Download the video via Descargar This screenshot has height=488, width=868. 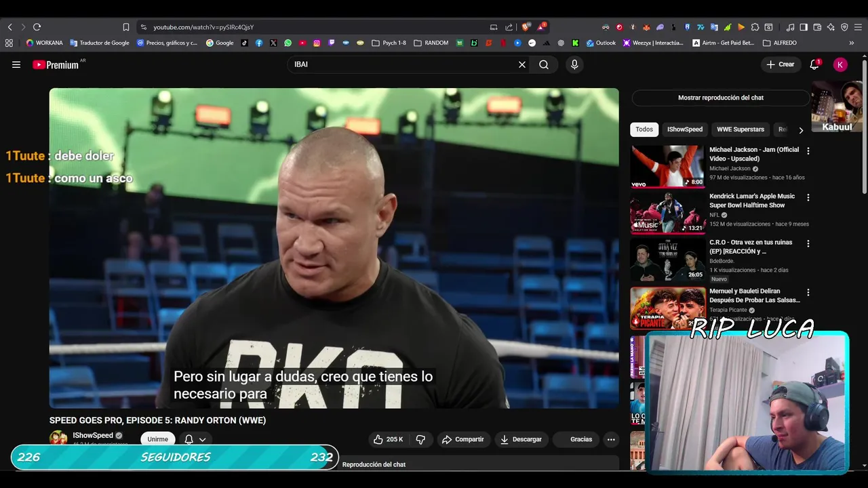[521, 439]
